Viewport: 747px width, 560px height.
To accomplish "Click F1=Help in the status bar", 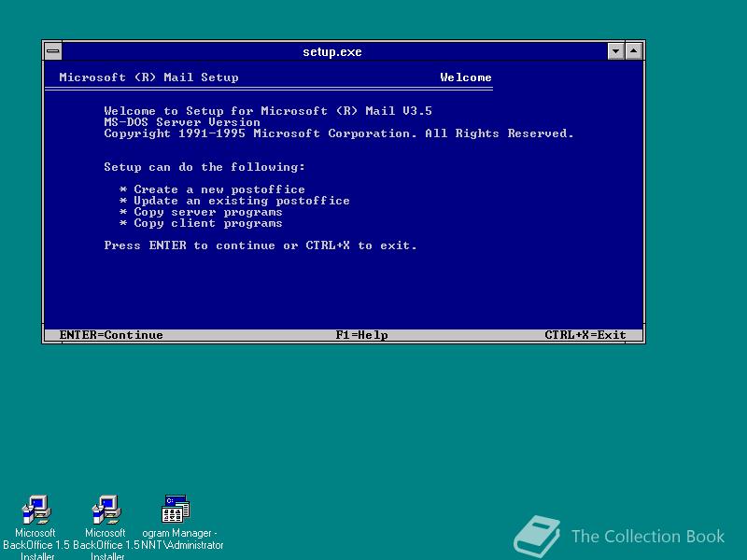I will coord(361,335).
